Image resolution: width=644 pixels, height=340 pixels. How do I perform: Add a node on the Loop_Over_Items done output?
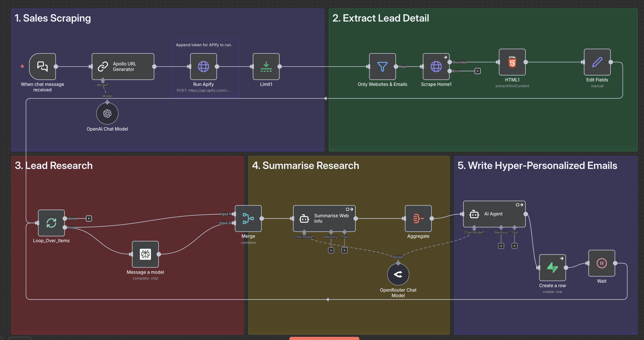point(89,218)
